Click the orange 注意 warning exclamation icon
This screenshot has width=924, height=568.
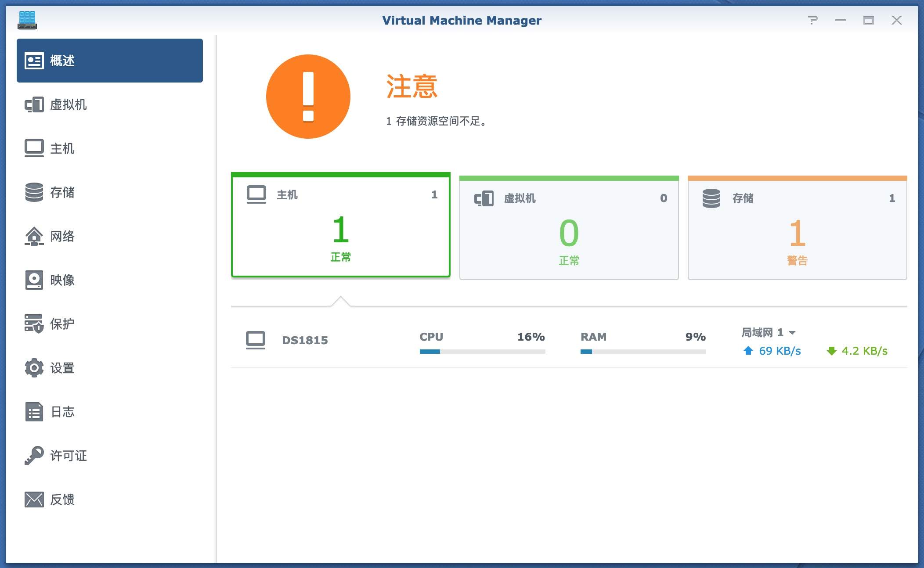pyautogui.click(x=308, y=97)
